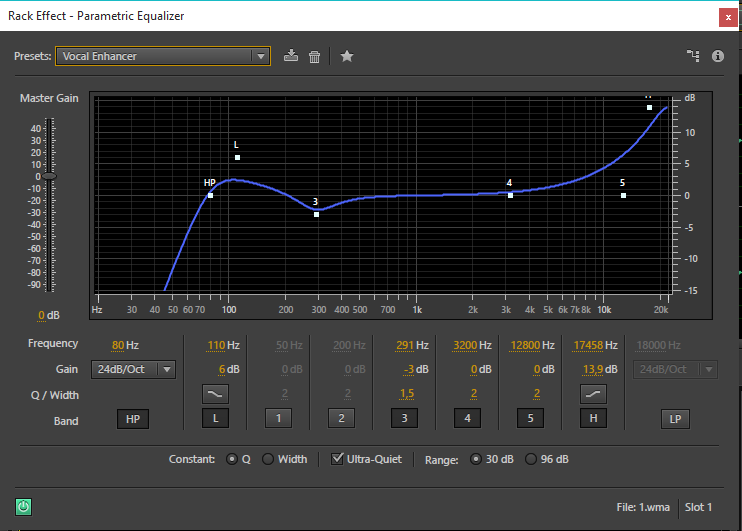Toggle the high shelf slope icon
The width and height of the screenshot is (742, 531).
tap(593, 394)
